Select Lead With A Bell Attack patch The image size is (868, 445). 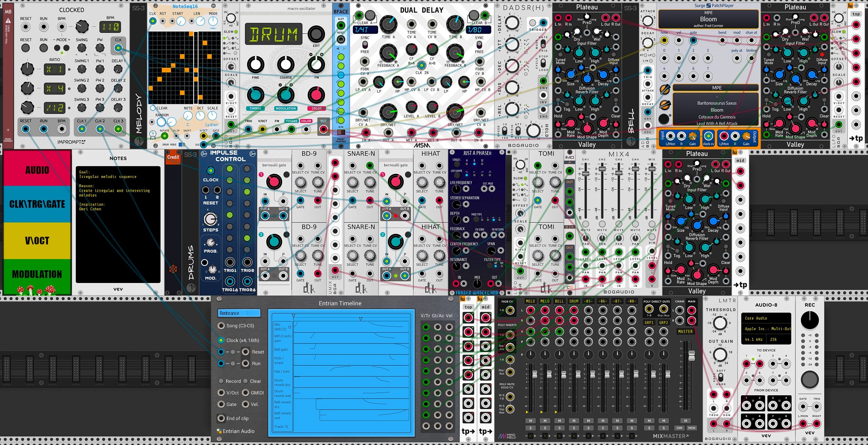[716, 123]
